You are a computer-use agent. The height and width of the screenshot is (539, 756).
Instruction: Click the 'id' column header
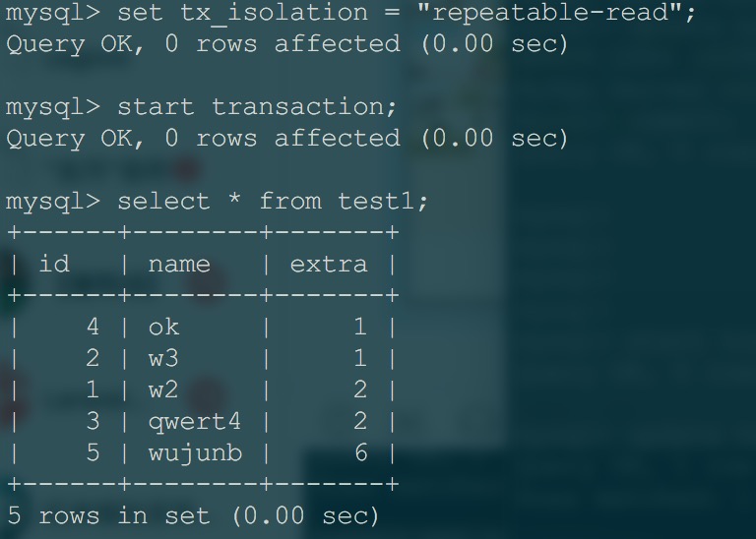coord(54,264)
